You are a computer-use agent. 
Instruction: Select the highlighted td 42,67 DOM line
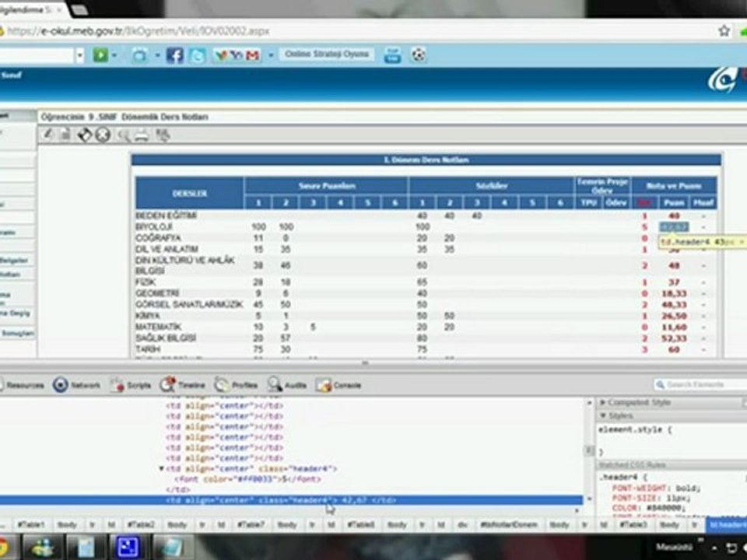290,500
